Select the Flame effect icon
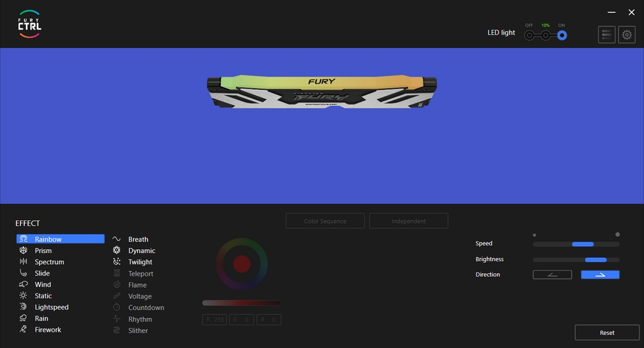 (116, 284)
